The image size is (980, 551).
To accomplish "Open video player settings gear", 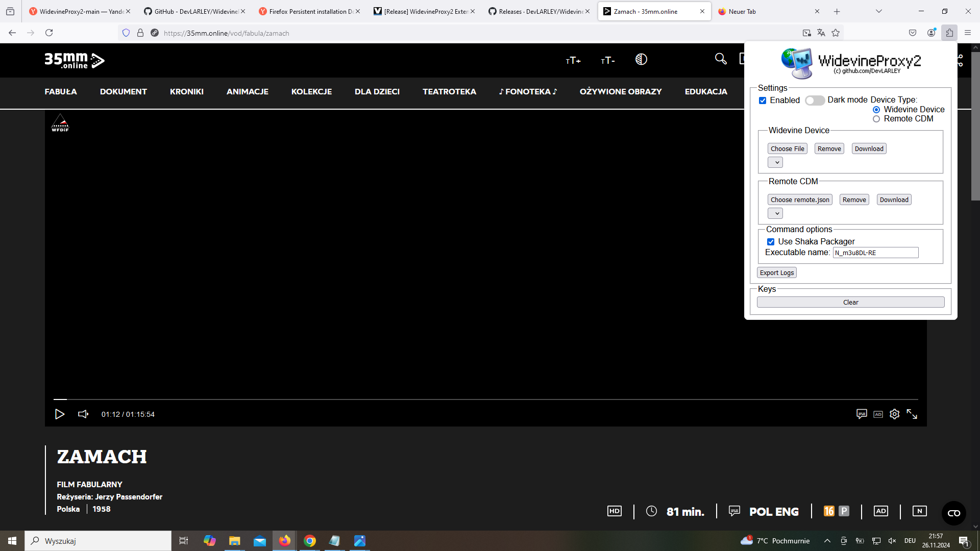I will tap(894, 414).
